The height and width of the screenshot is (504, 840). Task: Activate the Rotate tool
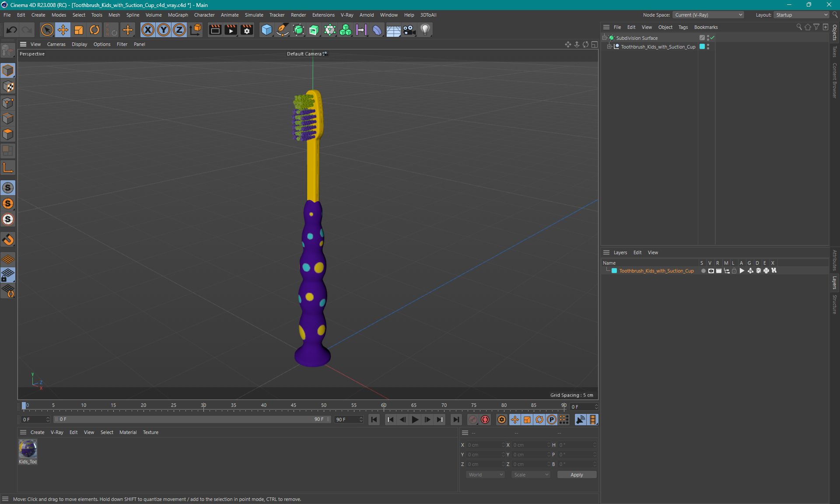click(x=94, y=30)
